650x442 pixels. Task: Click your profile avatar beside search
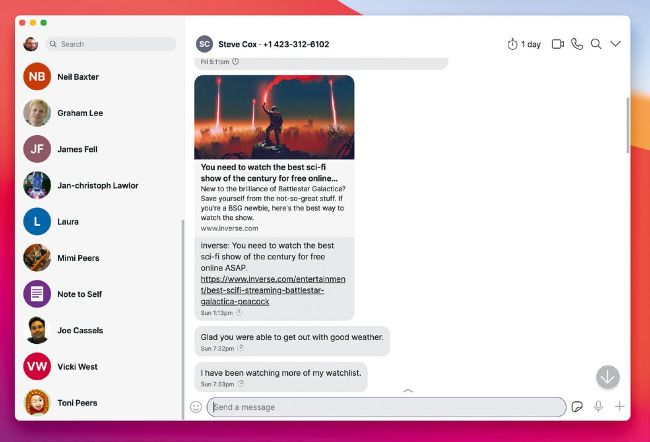[31, 44]
